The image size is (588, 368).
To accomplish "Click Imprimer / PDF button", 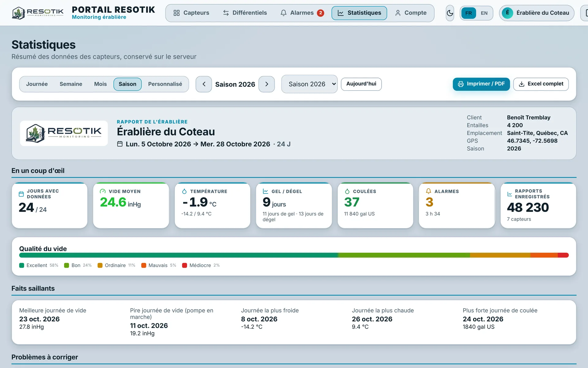I will coord(481,84).
